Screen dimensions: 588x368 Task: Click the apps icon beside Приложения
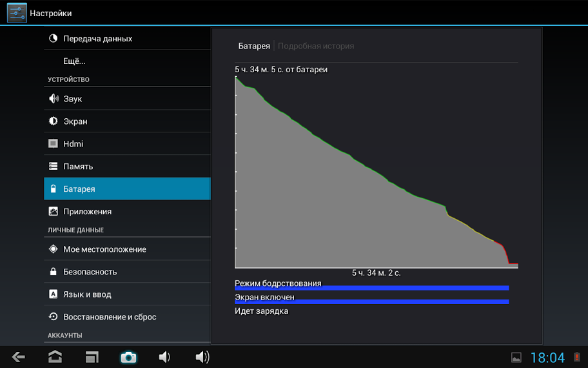(54, 211)
